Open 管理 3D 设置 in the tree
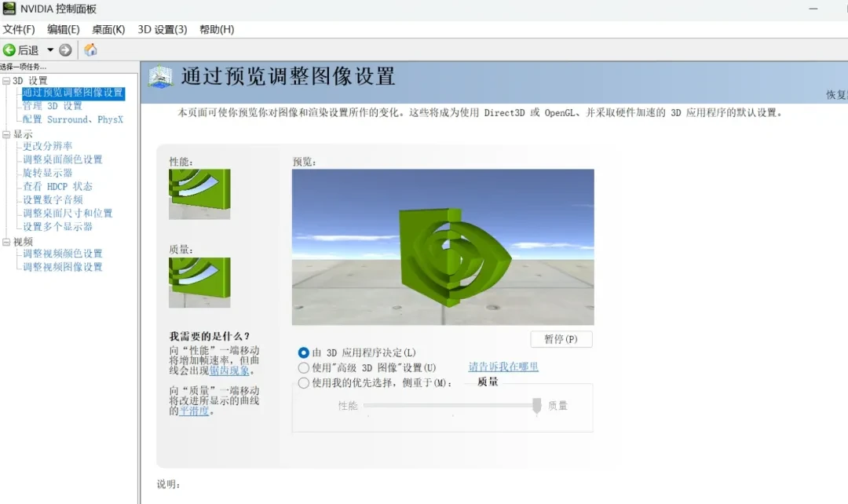Screen dimensions: 848x504 pos(52,106)
